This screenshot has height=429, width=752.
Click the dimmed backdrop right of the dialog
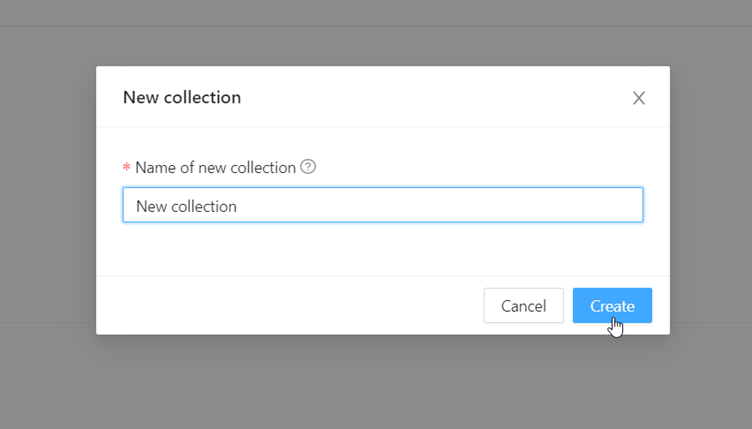(710, 200)
